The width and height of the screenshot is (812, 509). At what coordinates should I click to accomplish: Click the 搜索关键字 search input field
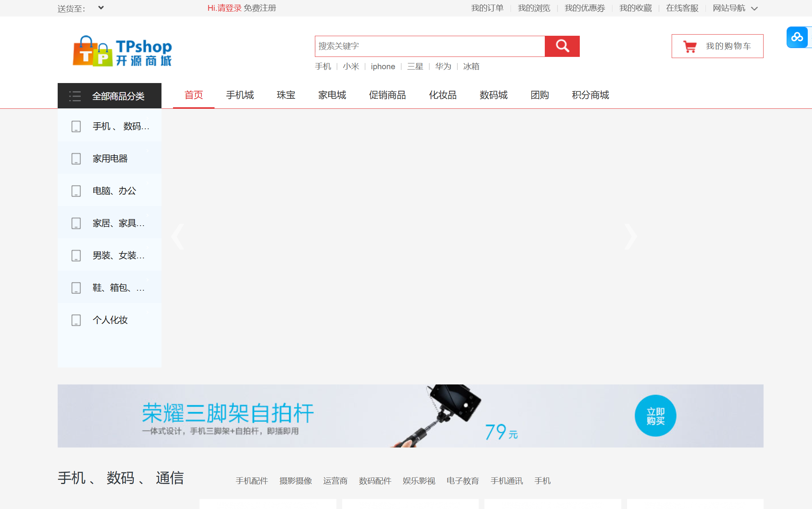(x=429, y=46)
